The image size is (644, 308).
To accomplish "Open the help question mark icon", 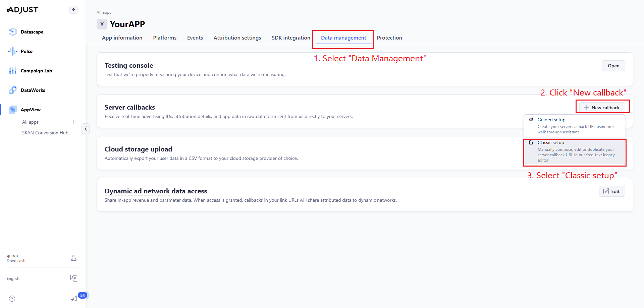I will tap(12, 299).
